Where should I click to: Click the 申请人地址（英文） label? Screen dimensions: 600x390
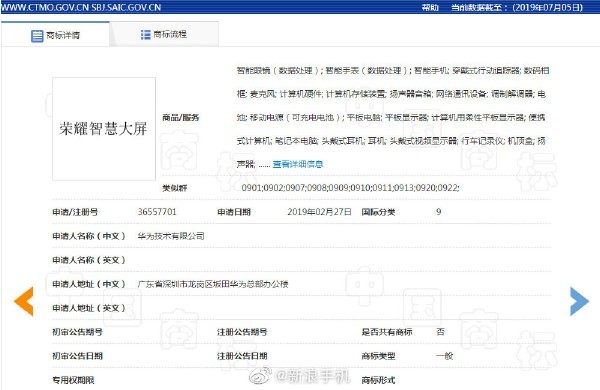(89, 308)
